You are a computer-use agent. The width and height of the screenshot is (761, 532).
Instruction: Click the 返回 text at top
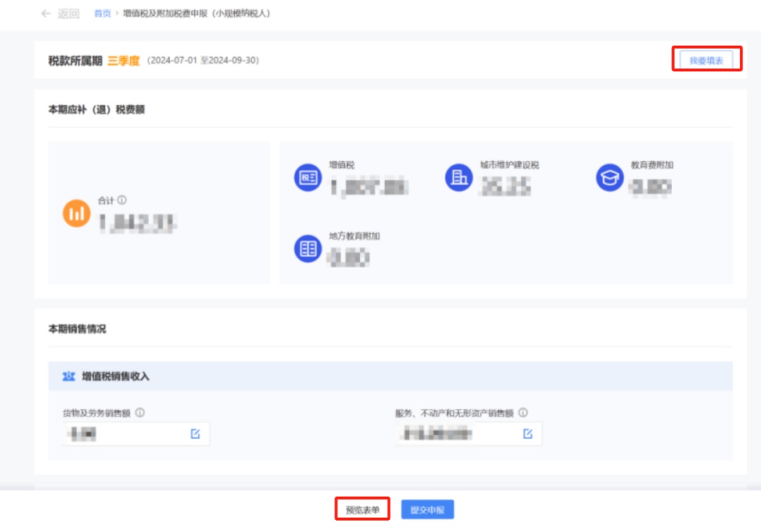[x=68, y=13]
